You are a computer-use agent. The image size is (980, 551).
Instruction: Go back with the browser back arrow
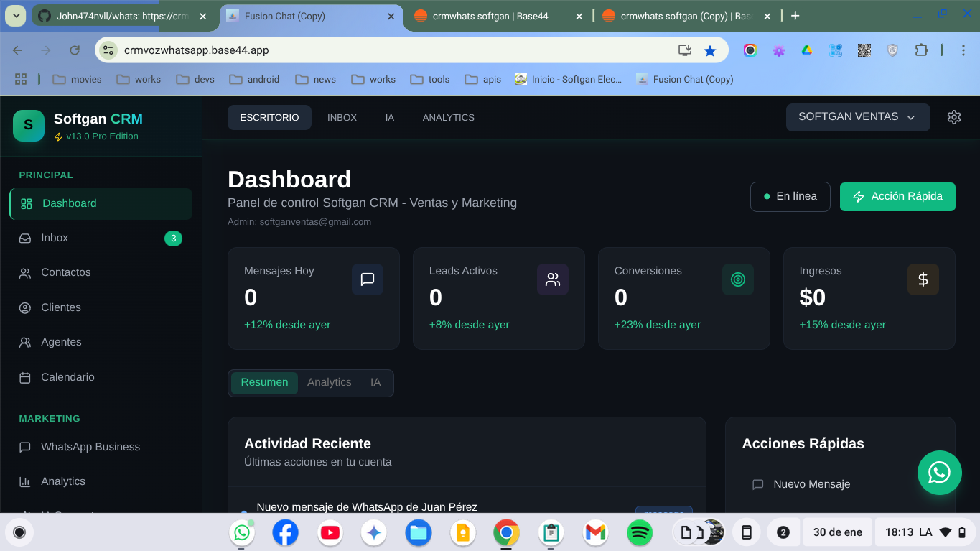point(18,50)
